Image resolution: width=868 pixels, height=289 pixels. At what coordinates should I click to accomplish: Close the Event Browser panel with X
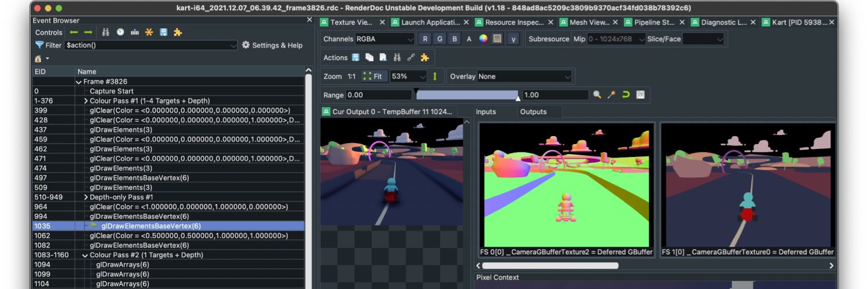309,20
